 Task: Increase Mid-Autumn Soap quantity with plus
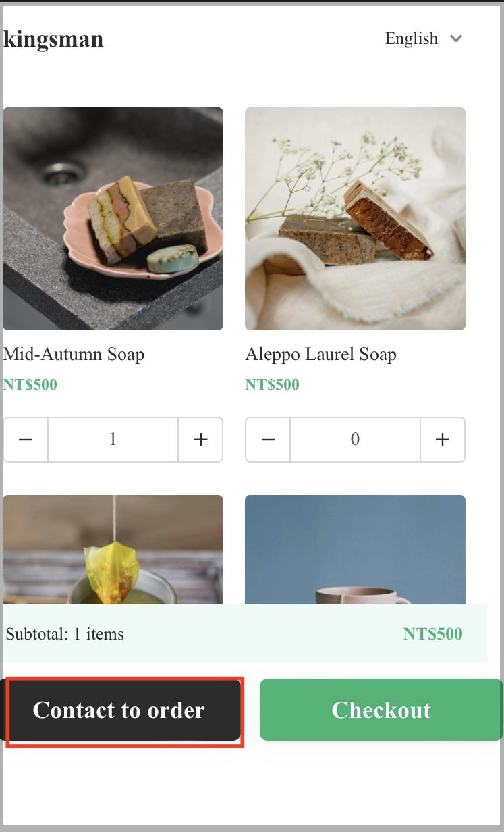click(200, 440)
